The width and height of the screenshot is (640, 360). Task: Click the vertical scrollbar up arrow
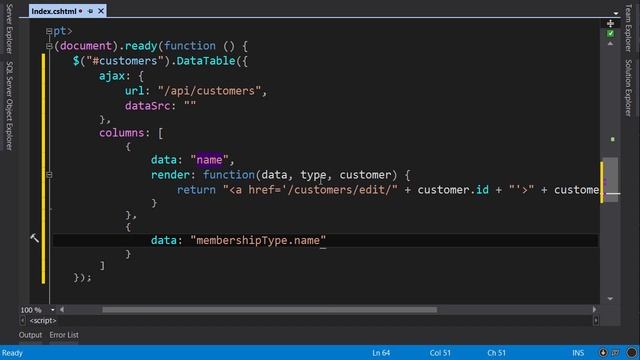(610, 44)
